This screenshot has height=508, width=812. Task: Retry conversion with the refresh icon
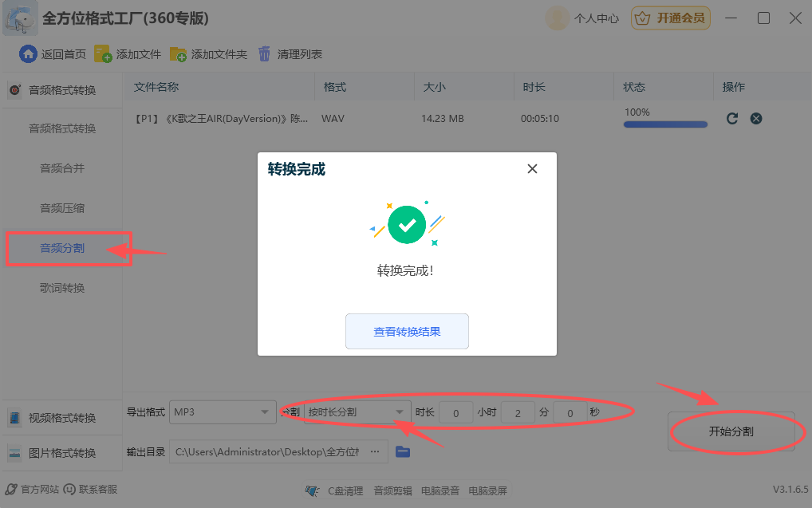tap(731, 118)
